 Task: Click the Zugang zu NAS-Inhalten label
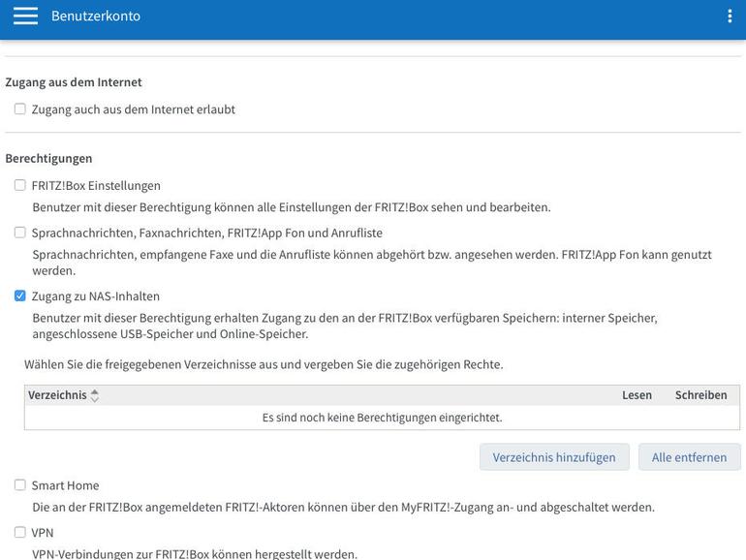(96, 296)
